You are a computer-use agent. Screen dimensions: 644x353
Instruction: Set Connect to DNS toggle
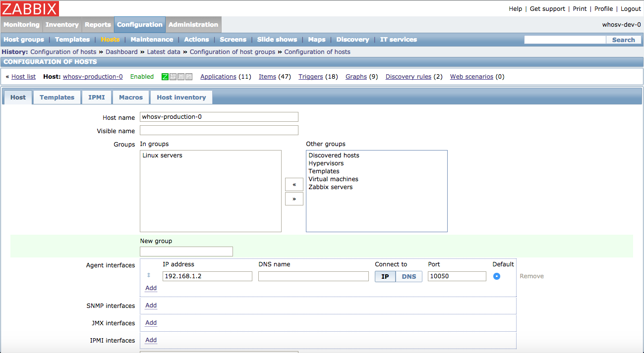pyautogui.click(x=409, y=276)
